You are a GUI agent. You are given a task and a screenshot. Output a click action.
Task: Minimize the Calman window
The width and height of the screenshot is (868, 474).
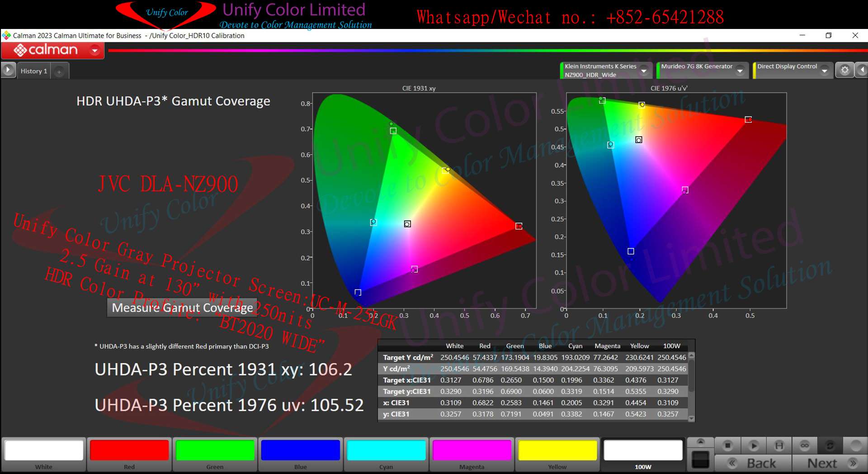[802, 35]
